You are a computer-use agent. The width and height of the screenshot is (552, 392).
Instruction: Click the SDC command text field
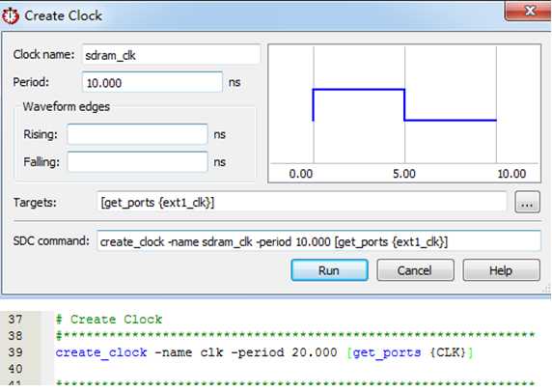(x=318, y=241)
